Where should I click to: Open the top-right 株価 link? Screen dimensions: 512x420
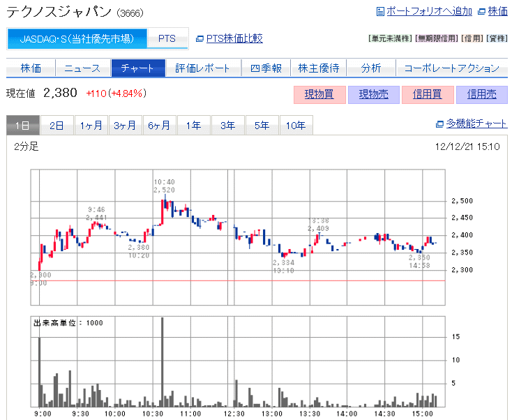(x=497, y=11)
